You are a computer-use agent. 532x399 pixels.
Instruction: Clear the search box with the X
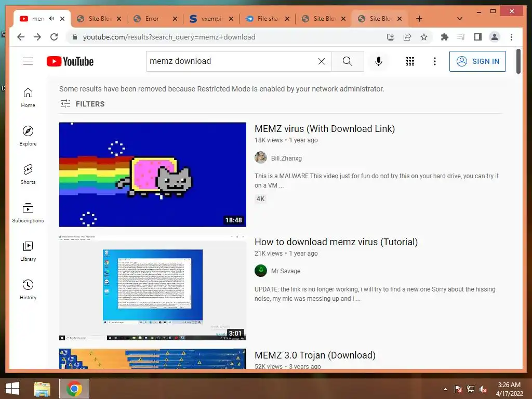click(x=321, y=61)
